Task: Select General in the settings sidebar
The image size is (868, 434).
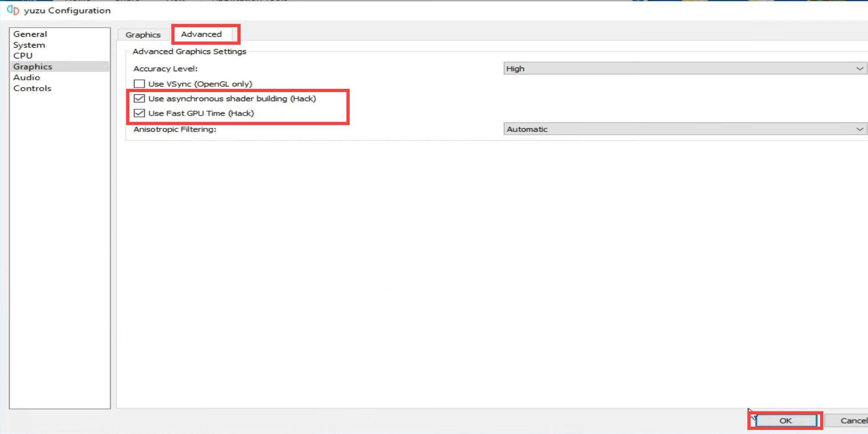Action: 30,34
